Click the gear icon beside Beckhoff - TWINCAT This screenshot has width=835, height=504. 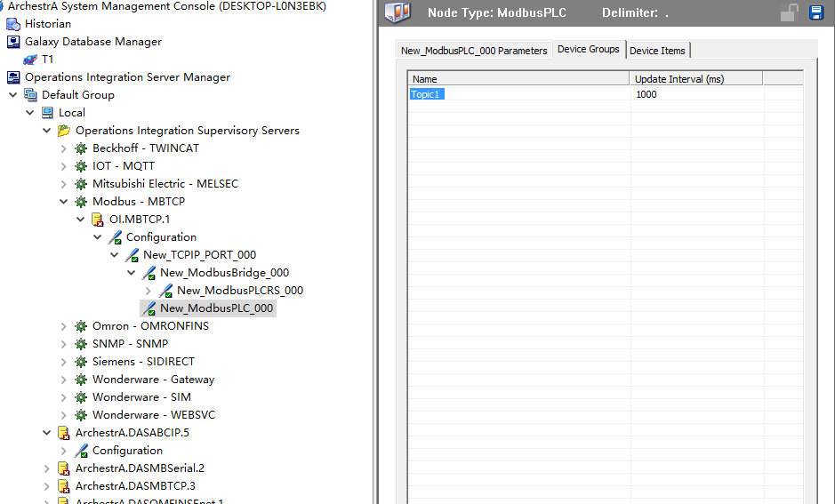pyautogui.click(x=81, y=148)
